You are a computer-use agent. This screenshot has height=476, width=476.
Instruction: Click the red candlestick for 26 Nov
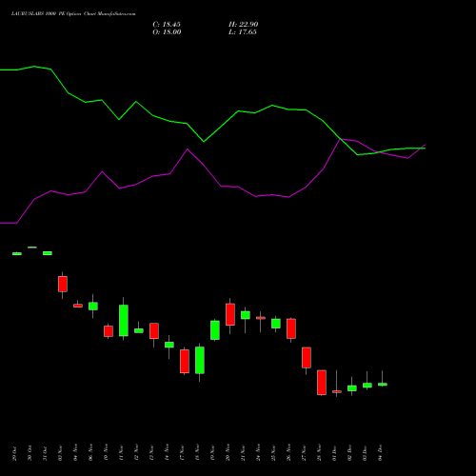pyautogui.click(x=291, y=328)
